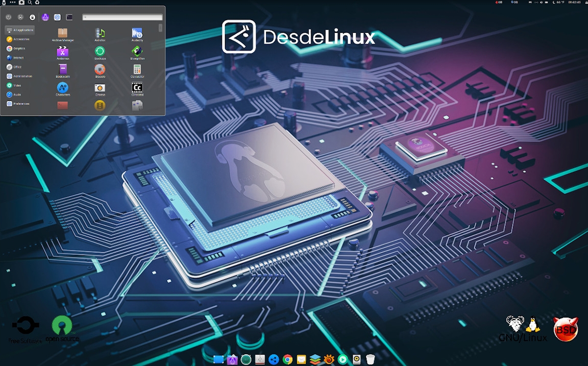The width and height of the screenshot is (588, 366).
Task: Click the clock in the top panel
Action: coord(575,2)
